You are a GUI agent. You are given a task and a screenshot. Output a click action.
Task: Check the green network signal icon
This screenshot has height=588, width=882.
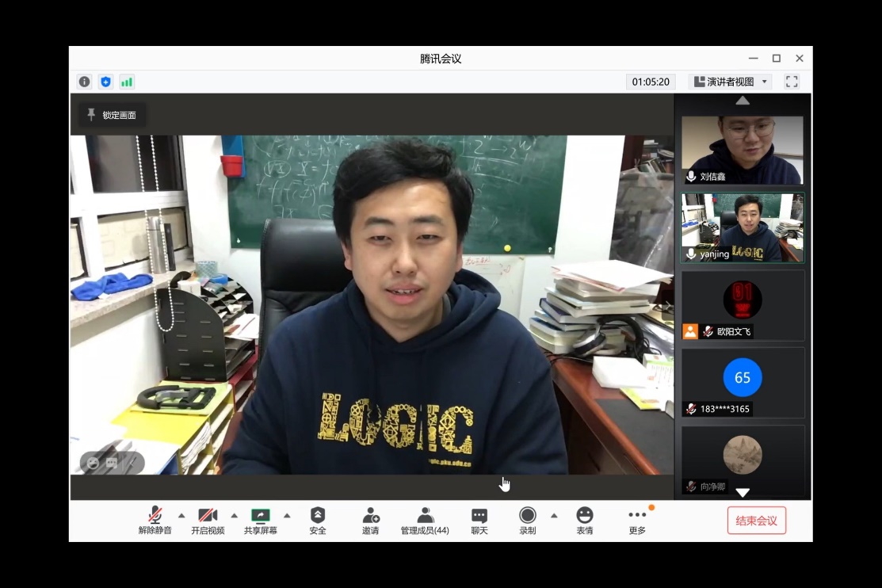click(127, 82)
